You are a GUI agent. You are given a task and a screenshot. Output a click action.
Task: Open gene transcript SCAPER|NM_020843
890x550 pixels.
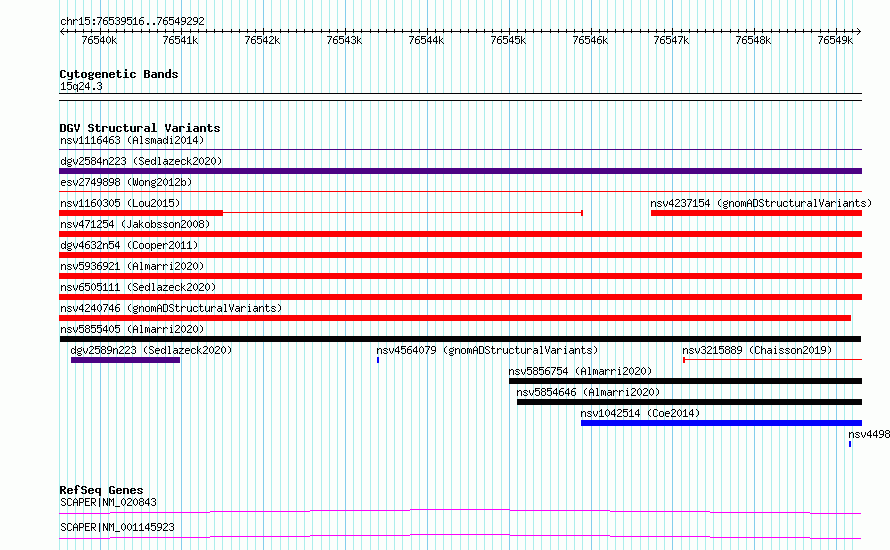(108, 502)
